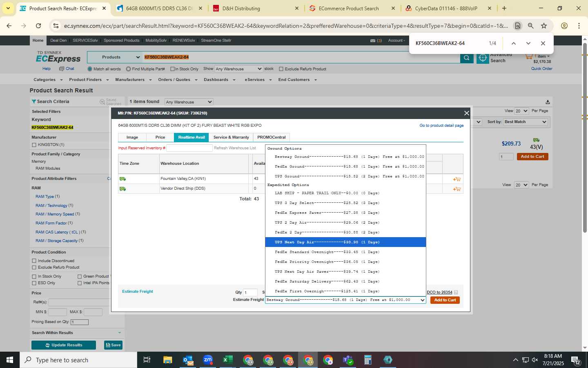Select Find Multiple Part# radio button
Screen dimensions: 588x368
pyautogui.click(x=128, y=69)
